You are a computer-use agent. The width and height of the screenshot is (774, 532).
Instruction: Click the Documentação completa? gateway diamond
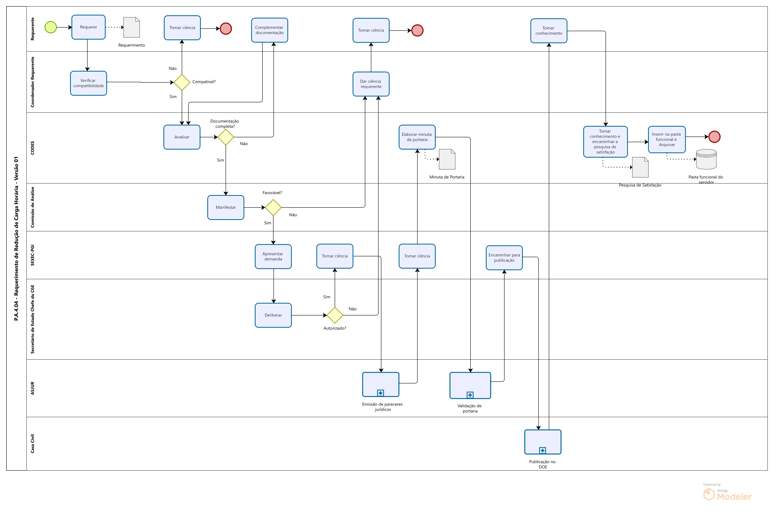pyautogui.click(x=226, y=137)
